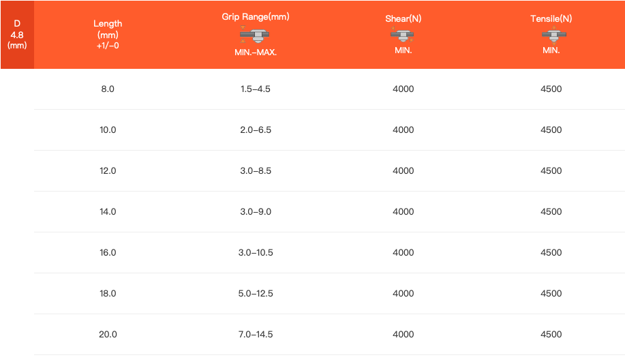Select the 16.0 length row
The width and height of the screenshot is (625, 364).
coord(329,253)
